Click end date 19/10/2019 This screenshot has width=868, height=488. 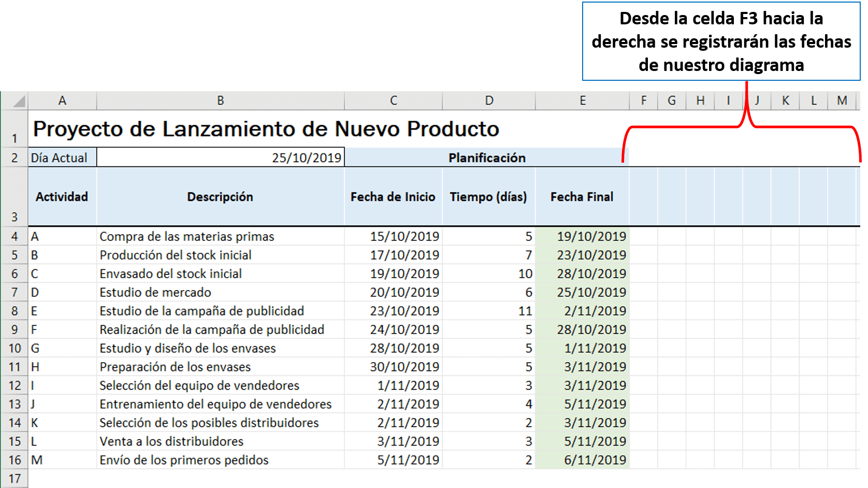pyautogui.click(x=583, y=236)
